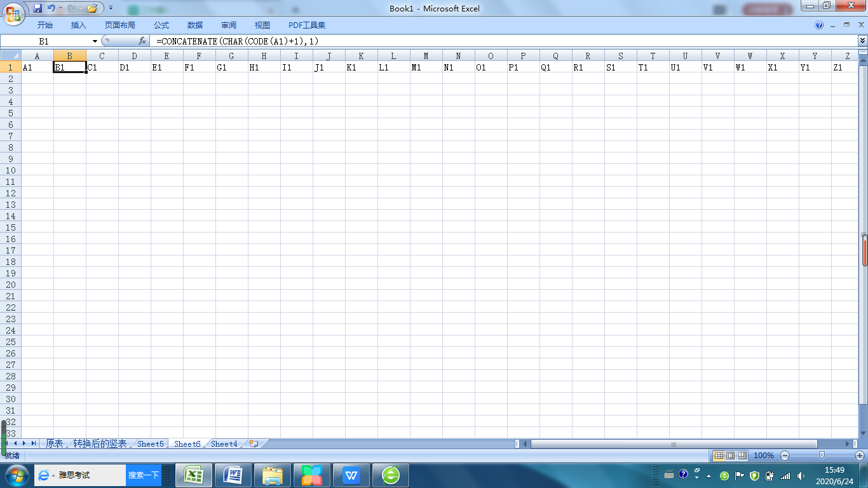Click the Open folder icon in Quick Access
The width and height of the screenshot is (868, 488).
click(x=92, y=8)
